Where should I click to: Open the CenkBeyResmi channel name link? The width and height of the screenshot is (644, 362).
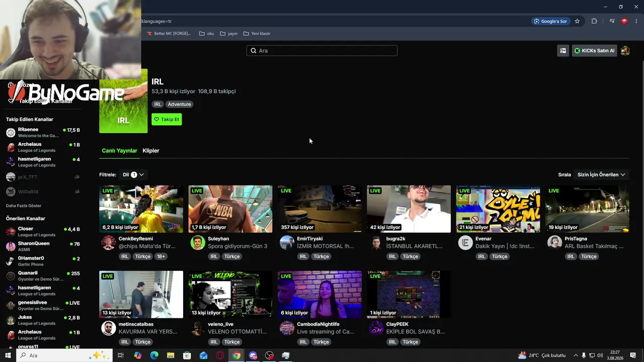[136, 239]
